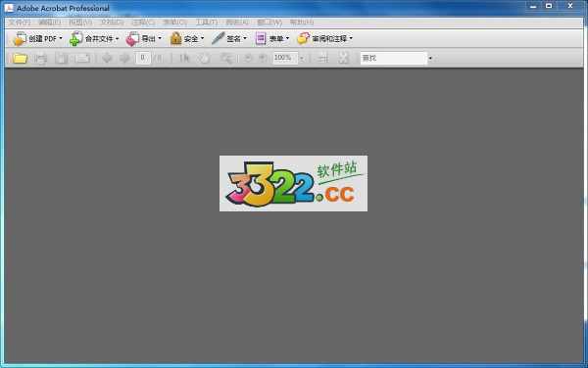Maximize the Adobe Acrobat Professional window

(x=549, y=6)
